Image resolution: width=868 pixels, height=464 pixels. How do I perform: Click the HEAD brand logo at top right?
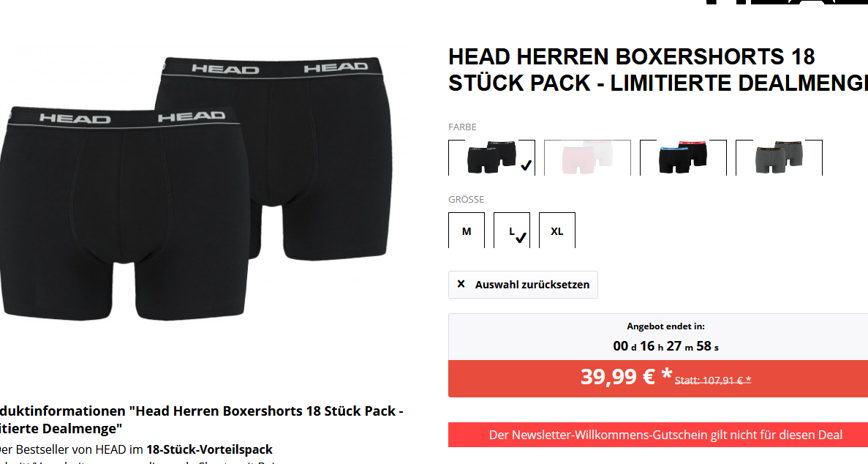[786, 2]
